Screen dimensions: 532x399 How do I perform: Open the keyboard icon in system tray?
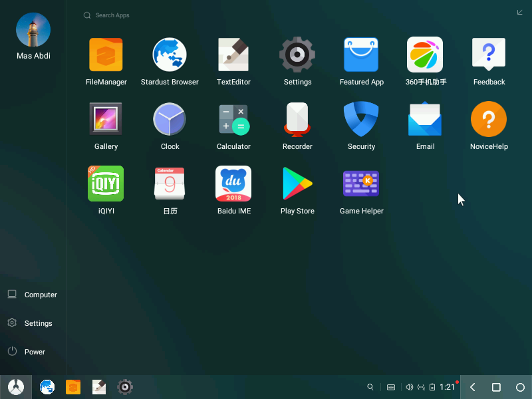(391, 387)
